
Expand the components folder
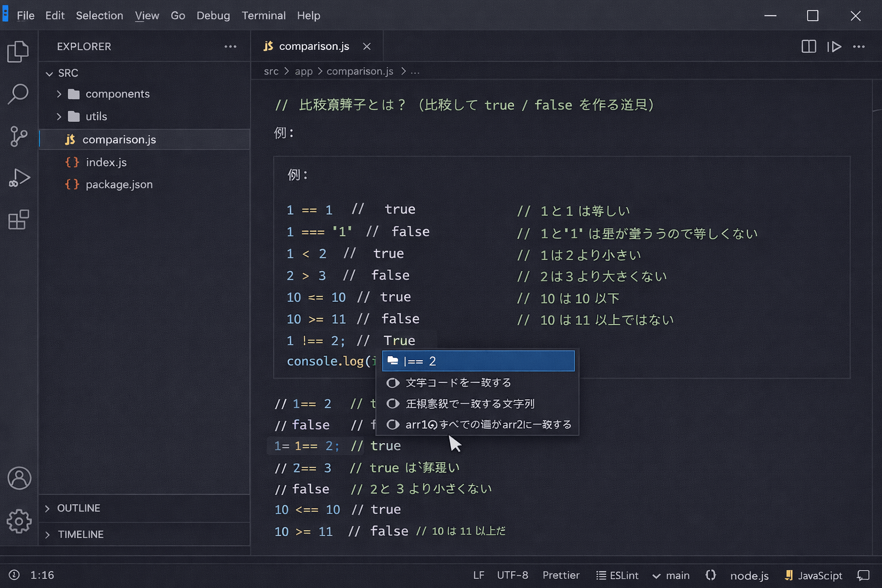(59, 94)
